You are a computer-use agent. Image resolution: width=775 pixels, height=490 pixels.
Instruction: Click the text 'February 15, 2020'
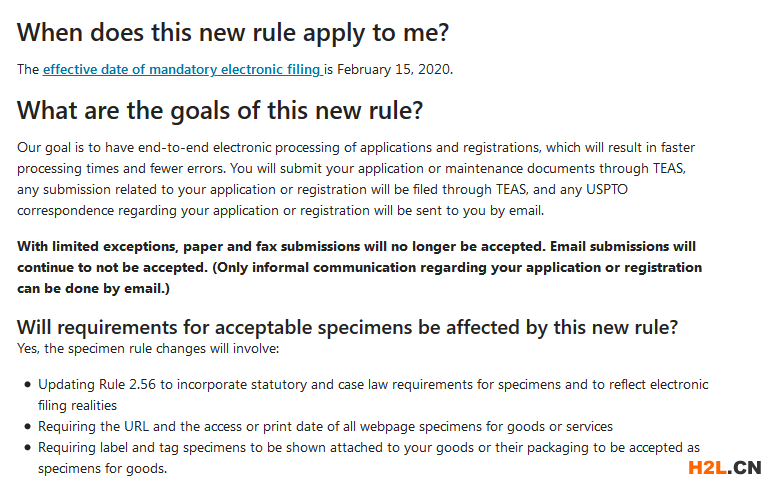393,69
